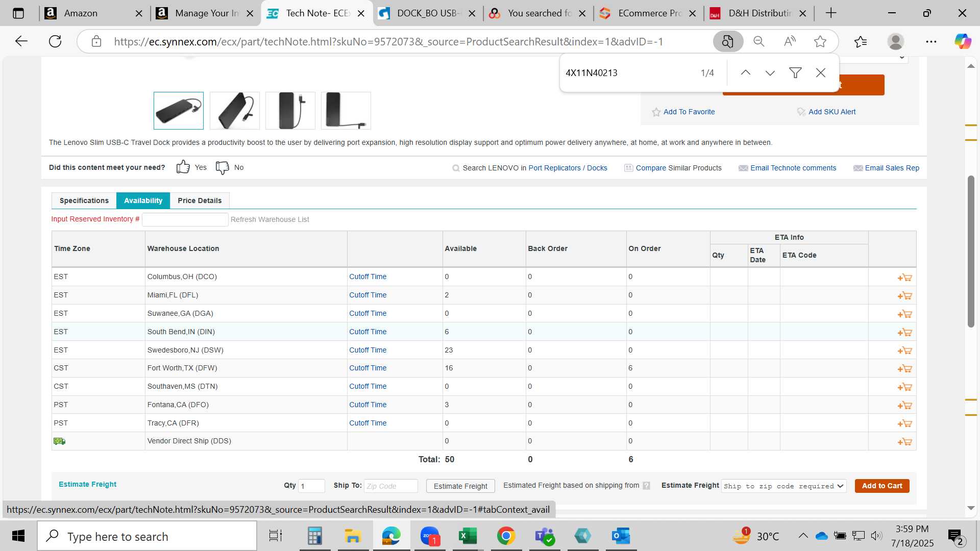Add Fort Worth,TX row to cart
The image size is (980, 551).
904,369
